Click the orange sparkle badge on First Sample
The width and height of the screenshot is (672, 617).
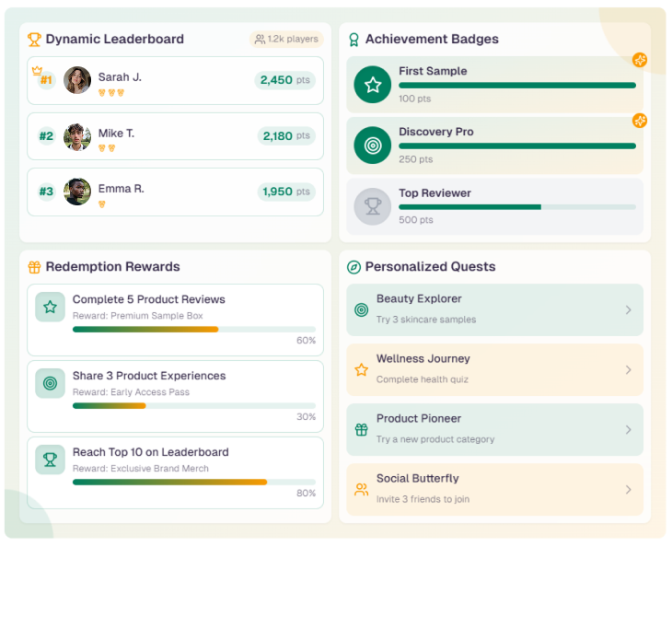[640, 60]
